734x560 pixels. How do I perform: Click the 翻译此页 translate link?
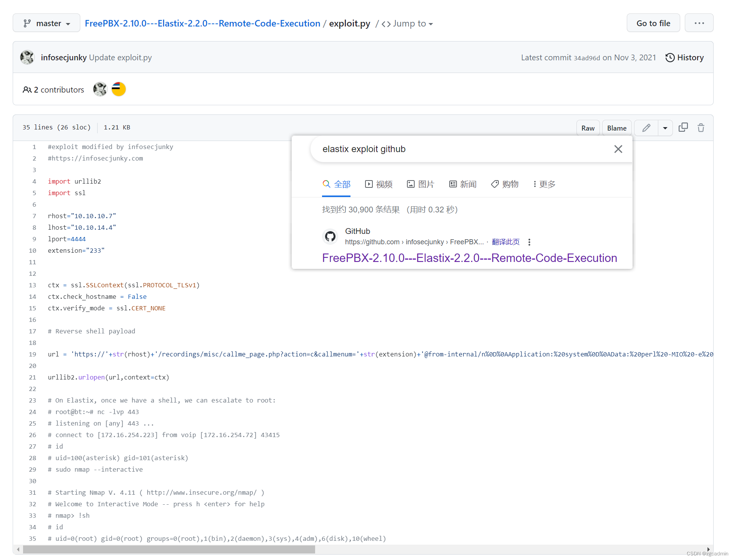tap(506, 242)
